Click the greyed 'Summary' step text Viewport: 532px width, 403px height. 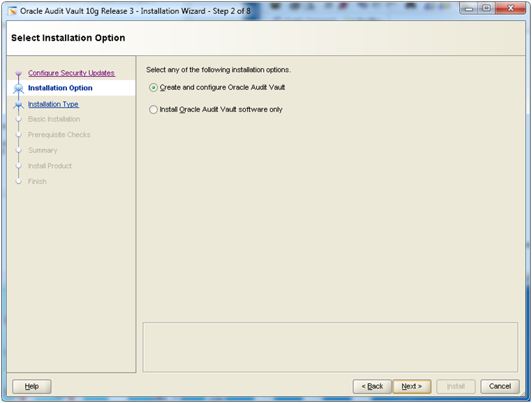pos(43,150)
